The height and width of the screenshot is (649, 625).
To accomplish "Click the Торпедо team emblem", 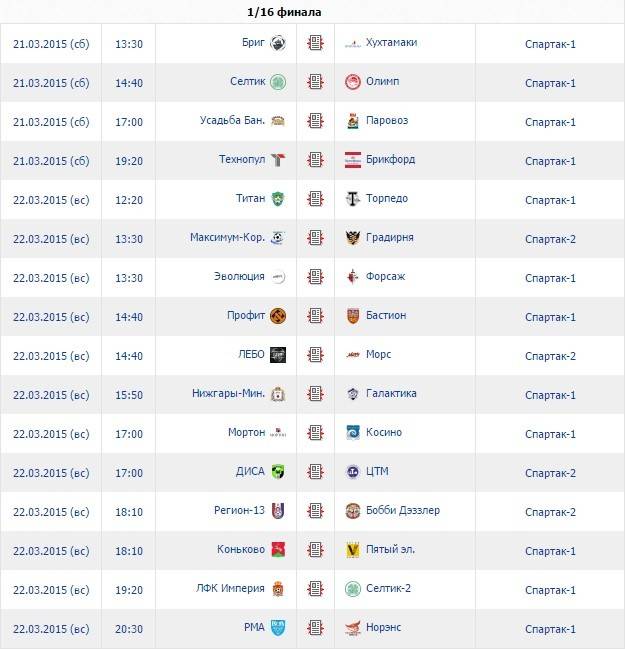I will point(352,199).
